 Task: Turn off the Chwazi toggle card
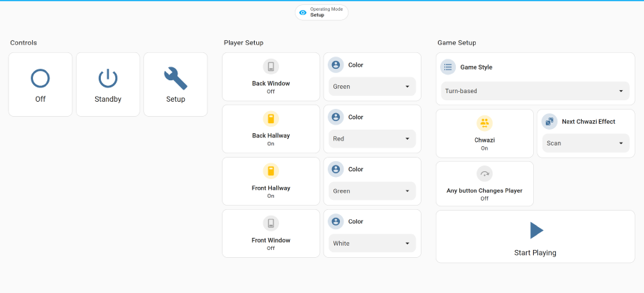click(484, 133)
